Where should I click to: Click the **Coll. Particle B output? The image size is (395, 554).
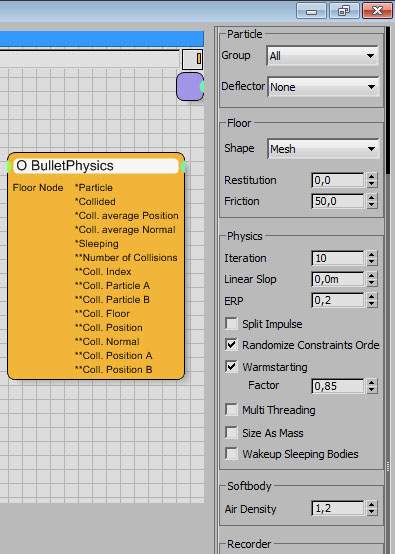112,300
